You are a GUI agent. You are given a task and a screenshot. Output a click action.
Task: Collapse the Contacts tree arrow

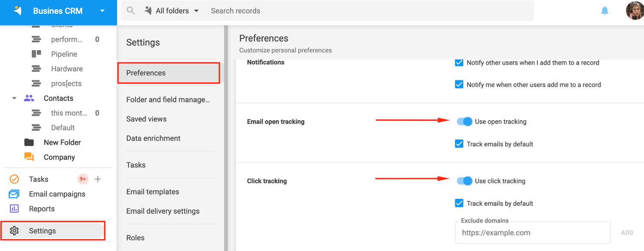coord(14,98)
